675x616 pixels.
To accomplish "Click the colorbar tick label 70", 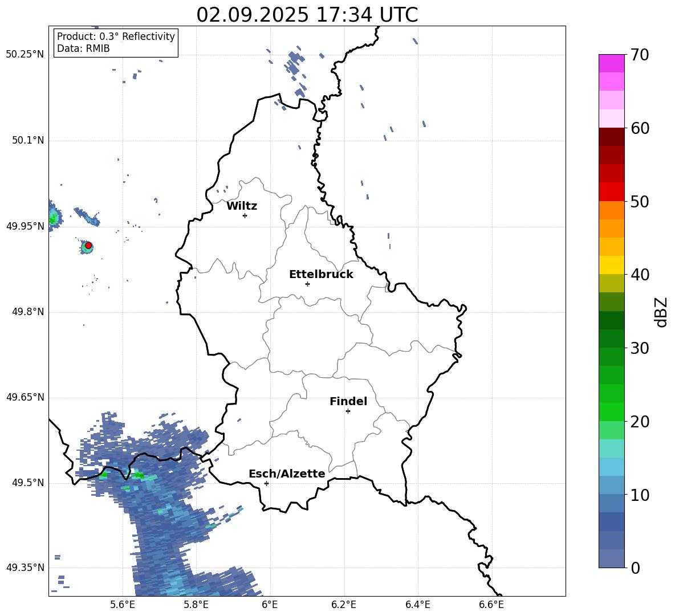I will point(640,55).
